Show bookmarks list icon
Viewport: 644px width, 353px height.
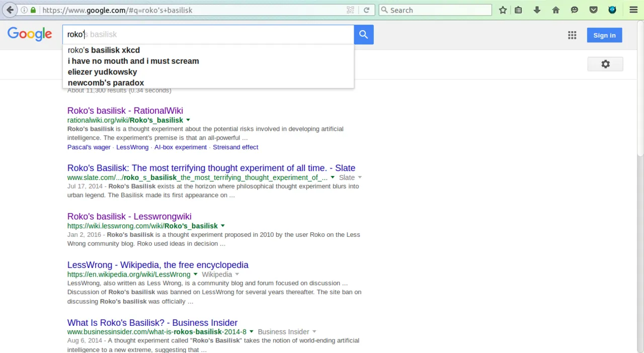click(518, 10)
